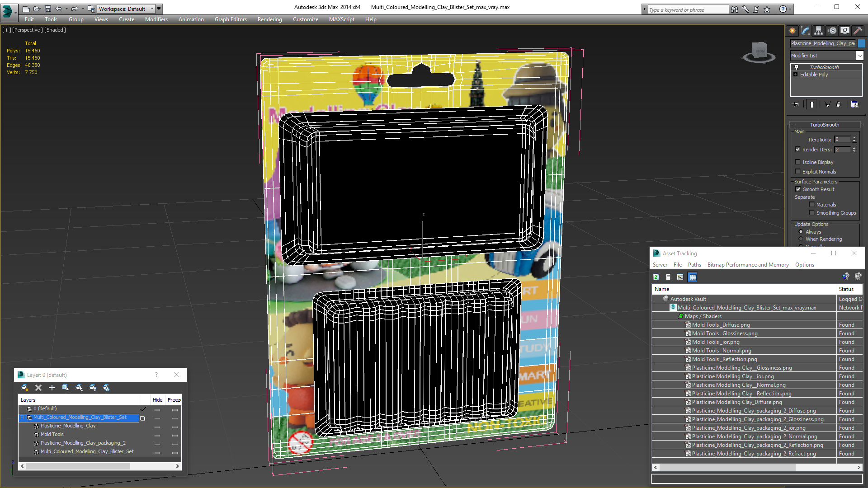Select When Rendering update option
This screenshot has width=868, height=488.
(801, 239)
